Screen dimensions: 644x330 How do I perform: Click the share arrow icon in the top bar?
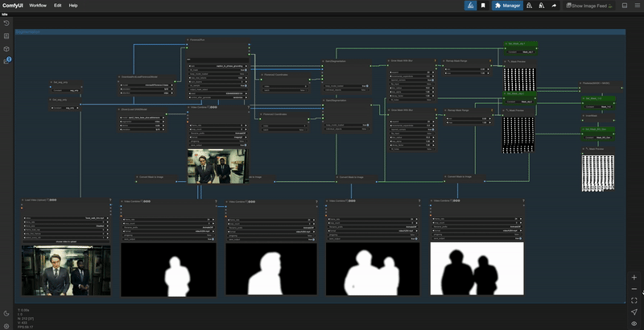coord(554,6)
